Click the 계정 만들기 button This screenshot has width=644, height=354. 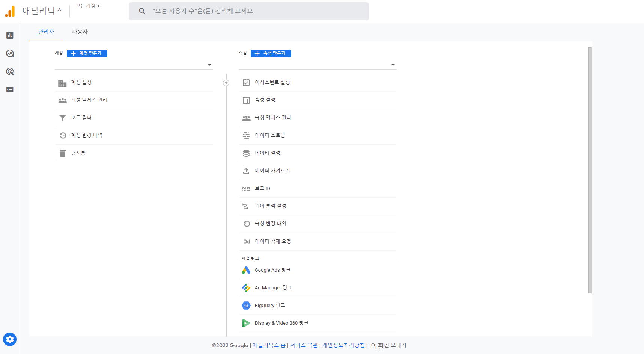(87, 53)
